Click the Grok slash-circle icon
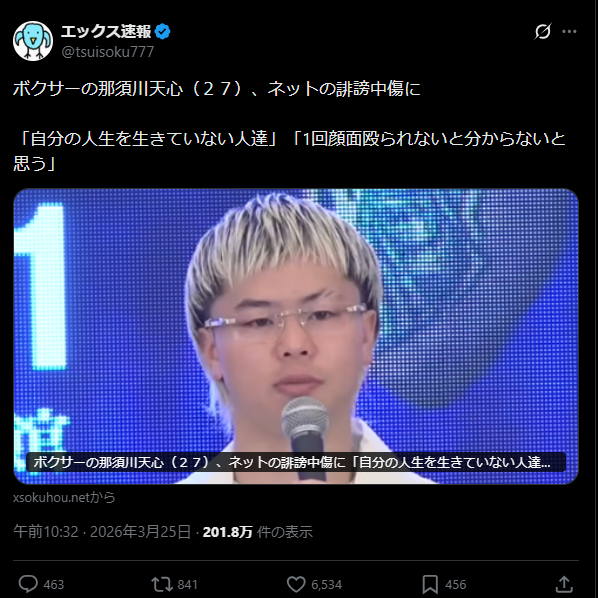 (542, 31)
